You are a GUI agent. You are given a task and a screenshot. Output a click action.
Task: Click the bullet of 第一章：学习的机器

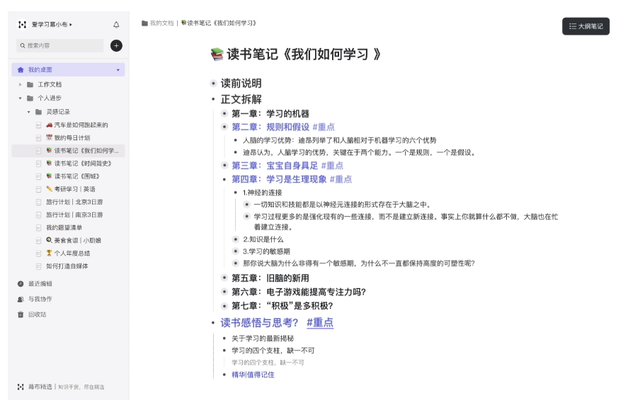pyautogui.click(x=224, y=113)
